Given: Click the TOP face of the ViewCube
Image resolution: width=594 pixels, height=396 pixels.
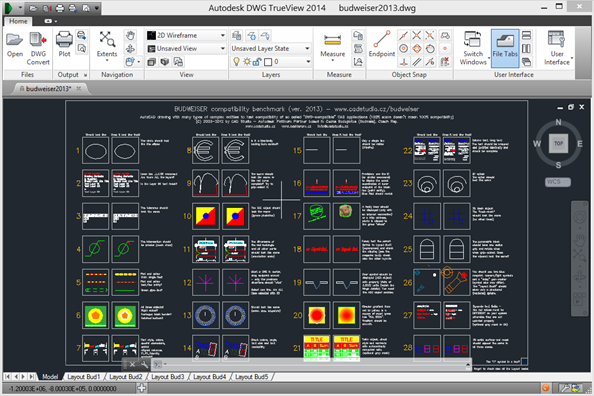Looking at the screenshot, I should pos(558,143).
